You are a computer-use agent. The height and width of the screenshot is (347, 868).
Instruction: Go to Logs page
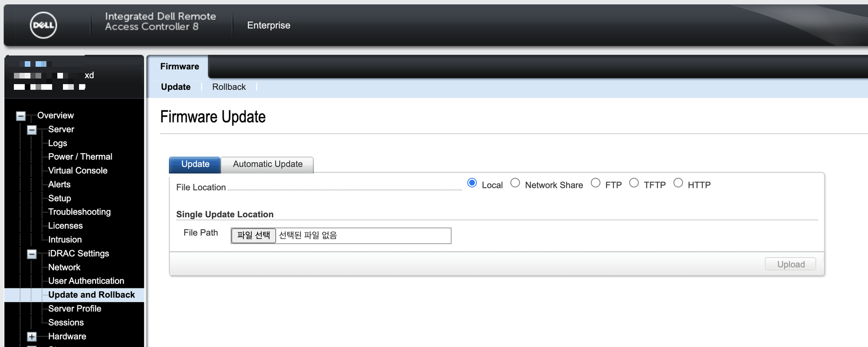coord(58,143)
